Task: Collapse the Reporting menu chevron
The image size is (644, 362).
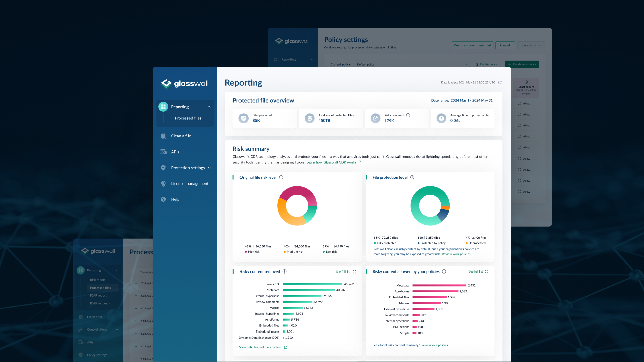Action: pos(209,107)
